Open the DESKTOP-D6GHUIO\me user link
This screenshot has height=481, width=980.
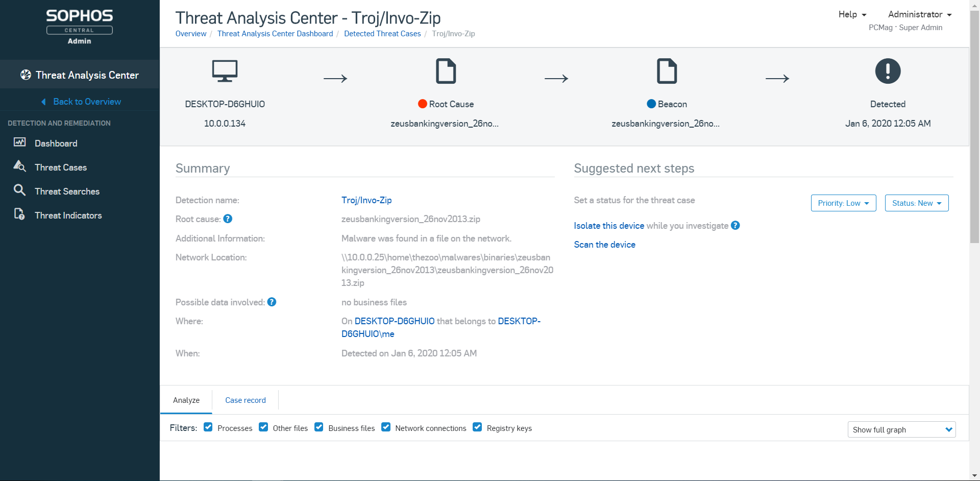pyautogui.click(x=441, y=327)
